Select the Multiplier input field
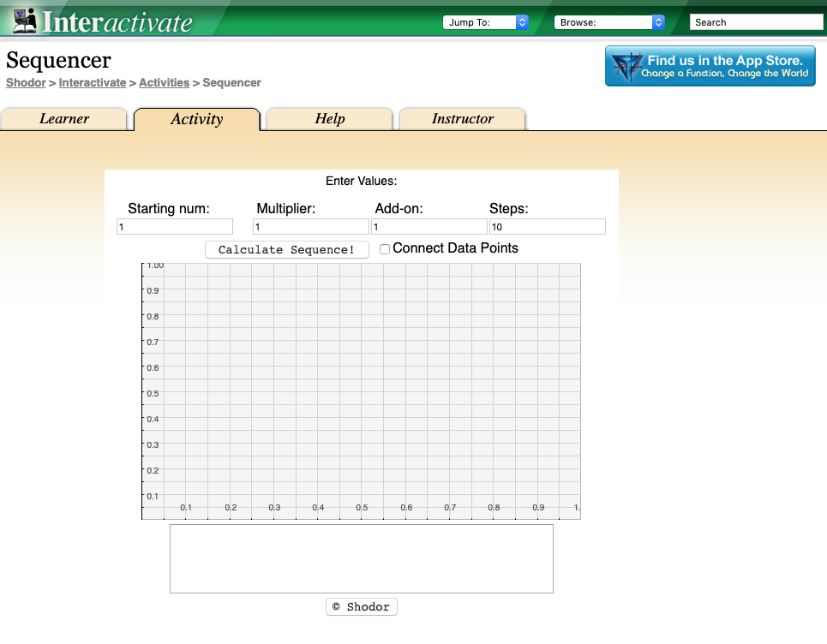This screenshot has width=827, height=644. (311, 226)
